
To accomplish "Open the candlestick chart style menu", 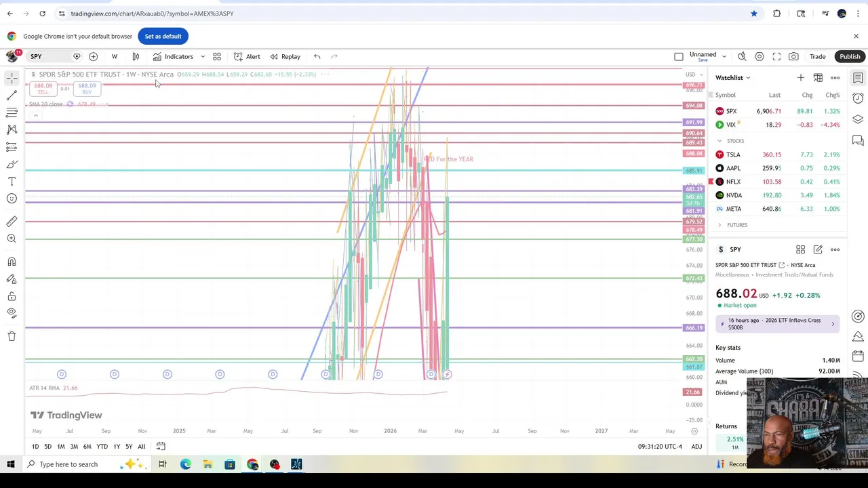I will [x=136, y=56].
